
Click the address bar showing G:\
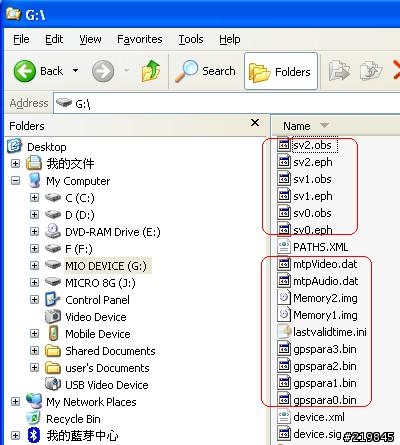227,104
